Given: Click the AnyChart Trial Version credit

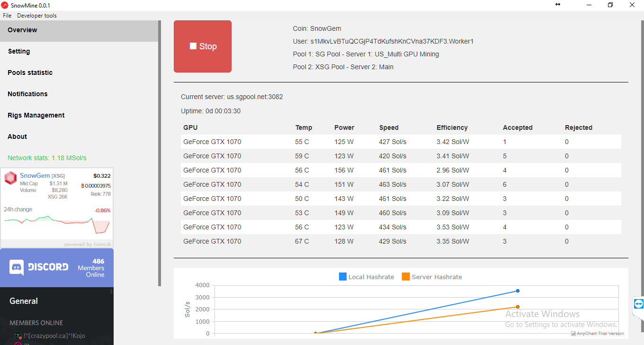Looking at the screenshot, I should point(597,334).
